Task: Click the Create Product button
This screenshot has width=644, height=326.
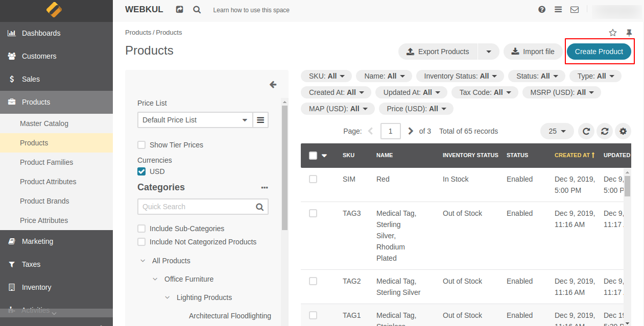Action: (599, 52)
